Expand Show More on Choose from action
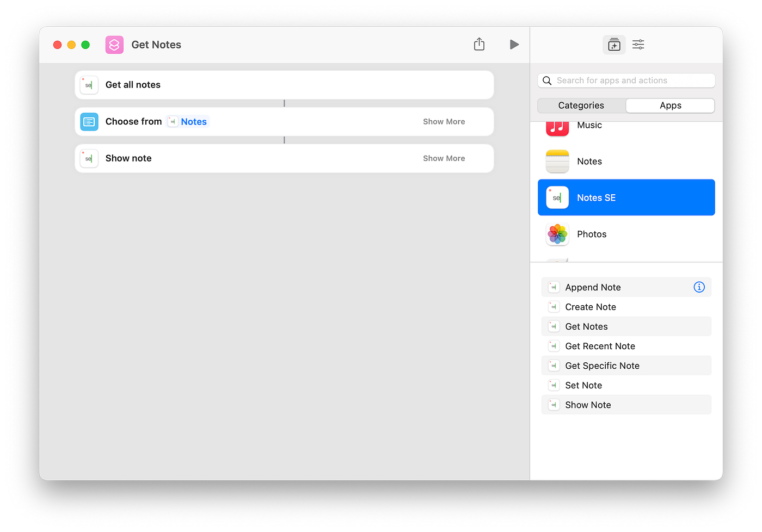This screenshot has height=532, width=762. point(444,122)
